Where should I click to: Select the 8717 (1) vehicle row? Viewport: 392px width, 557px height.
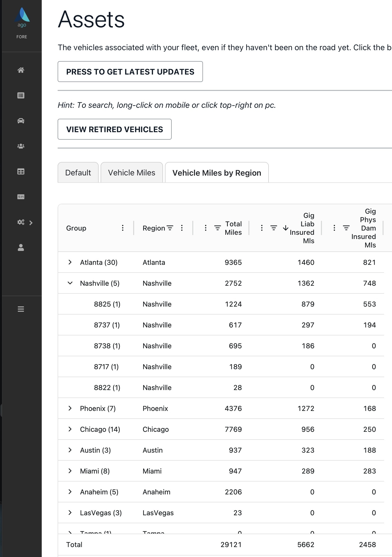pyautogui.click(x=221, y=367)
